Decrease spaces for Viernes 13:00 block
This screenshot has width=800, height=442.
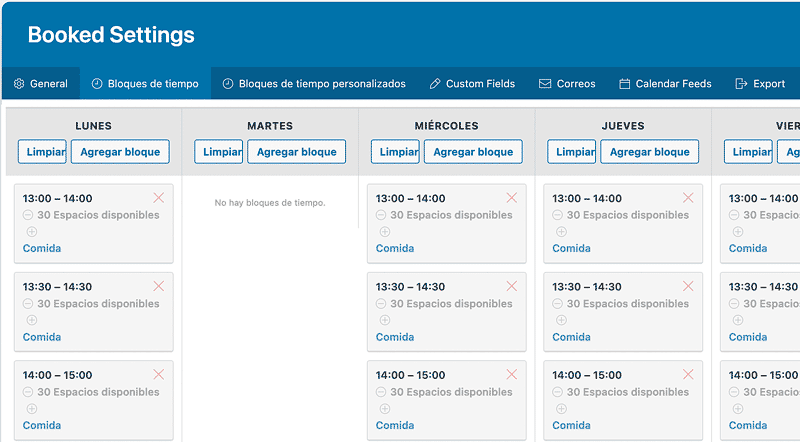pyautogui.click(x=734, y=215)
